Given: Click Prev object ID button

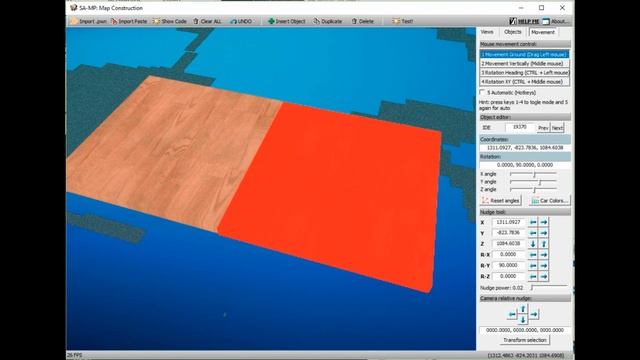Looking at the screenshot, I should point(543,128).
